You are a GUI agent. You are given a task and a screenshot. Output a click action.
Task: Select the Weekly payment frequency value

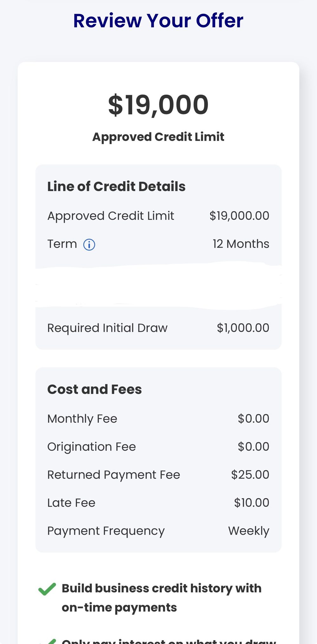coord(249,531)
